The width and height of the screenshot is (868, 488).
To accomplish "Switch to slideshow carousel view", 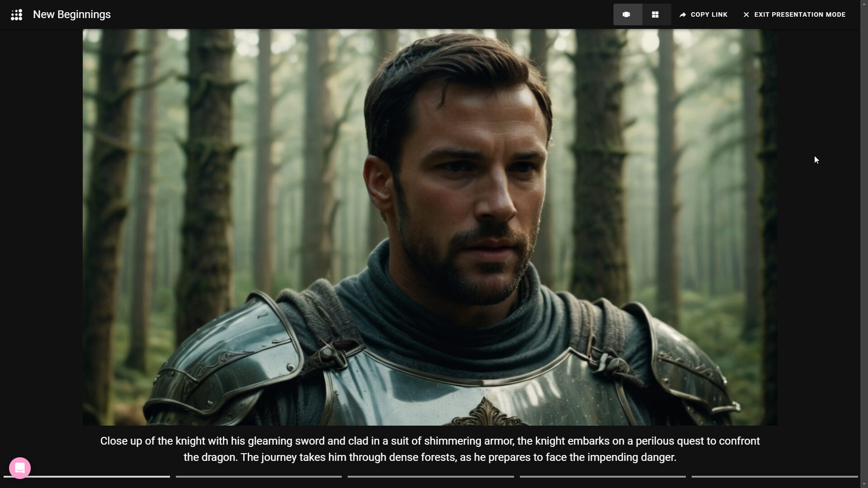I will 627,14.
